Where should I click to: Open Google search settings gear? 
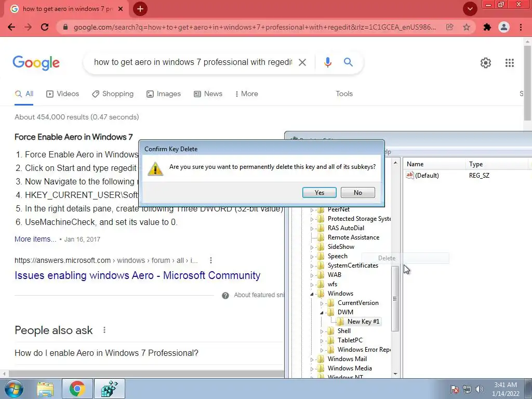pos(486,63)
